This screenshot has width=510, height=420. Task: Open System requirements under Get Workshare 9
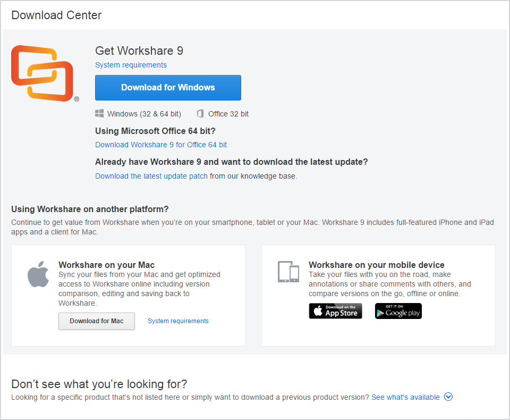(131, 65)
